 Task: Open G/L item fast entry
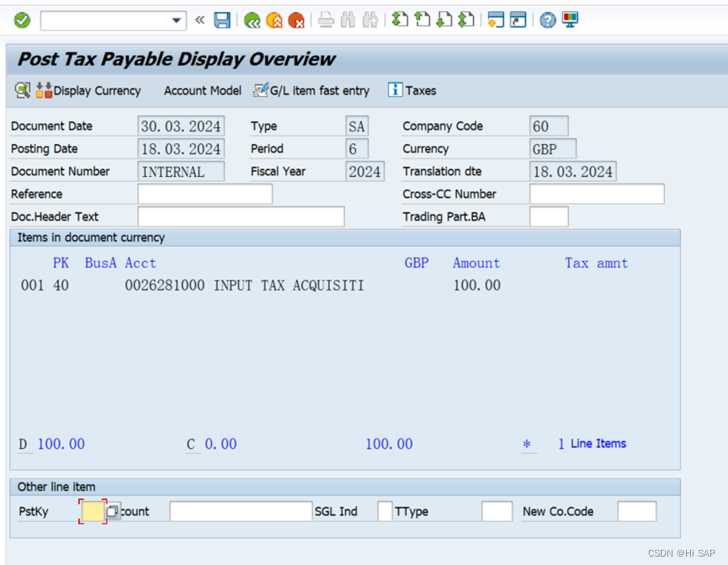click(311, 90)
